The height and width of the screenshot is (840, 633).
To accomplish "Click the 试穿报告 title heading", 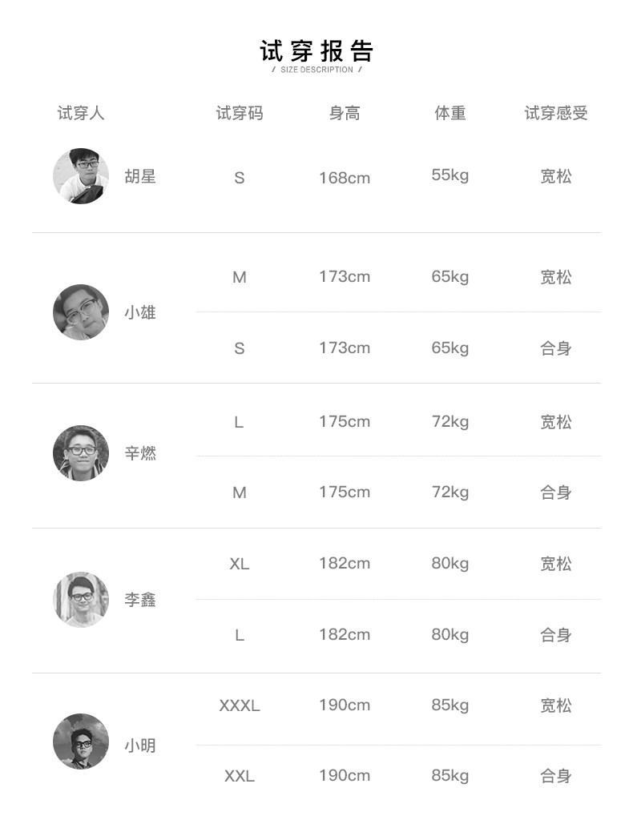I will click(x=316, y=51).
